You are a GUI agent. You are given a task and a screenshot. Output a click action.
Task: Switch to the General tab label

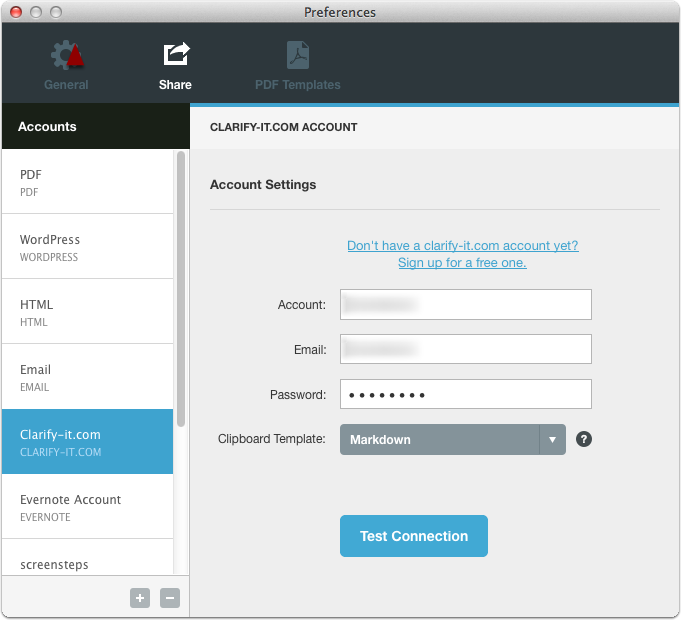click(66, 85)
